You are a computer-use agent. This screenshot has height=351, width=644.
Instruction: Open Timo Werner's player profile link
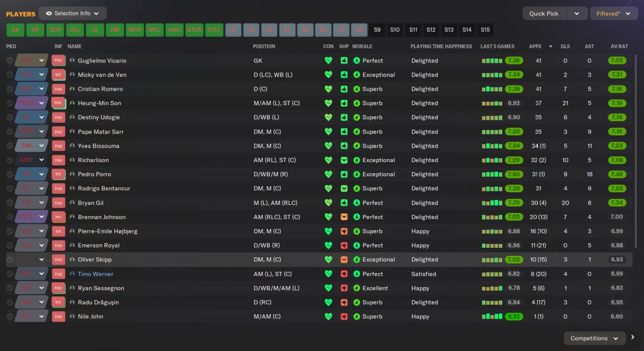pos(96,274)
